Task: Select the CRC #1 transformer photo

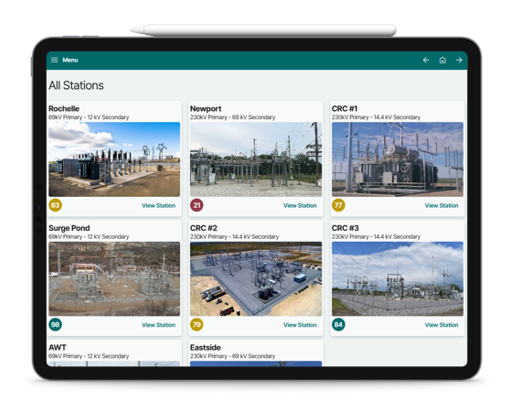Action: [x=397, y=159]
